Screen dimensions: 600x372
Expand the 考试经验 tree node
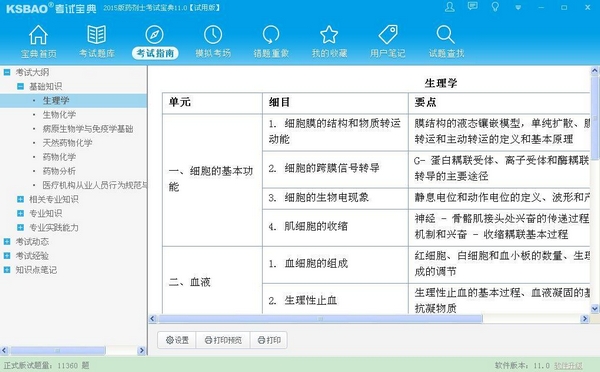(7, 256)
